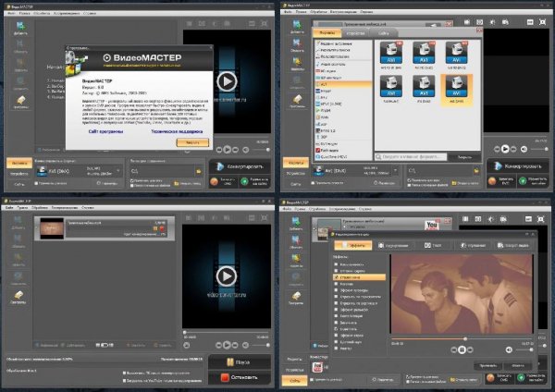Select QuickTime (MOV) in the format list
Viewport: 555px width, 392px height.
pos(343,156)
